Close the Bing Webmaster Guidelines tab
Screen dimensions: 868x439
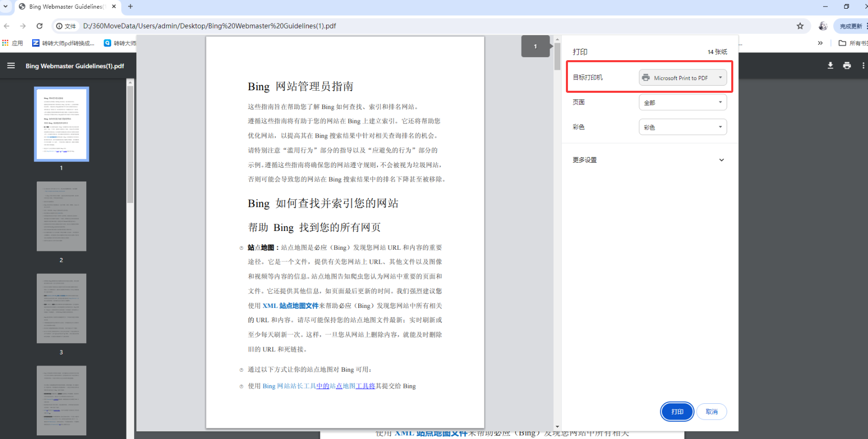coord(114,7)
